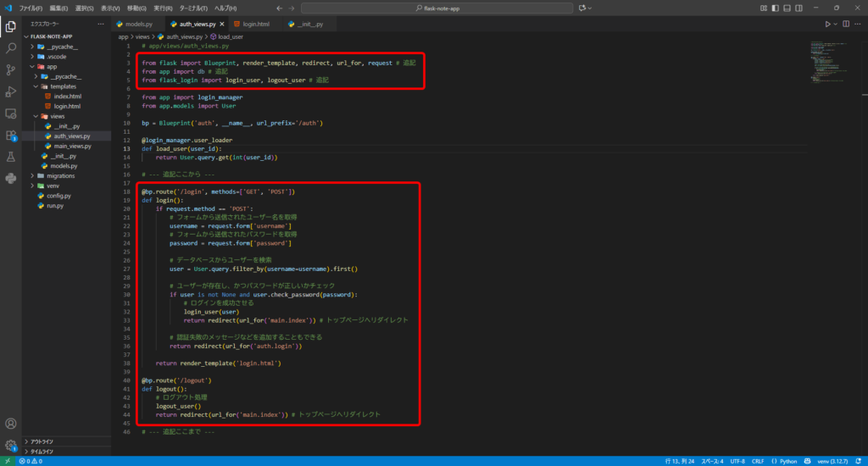Collapse the templates folder
Image resolution: width=868 pixels, height=466 pixels.
pyautogui.click(x=63, y=86)
